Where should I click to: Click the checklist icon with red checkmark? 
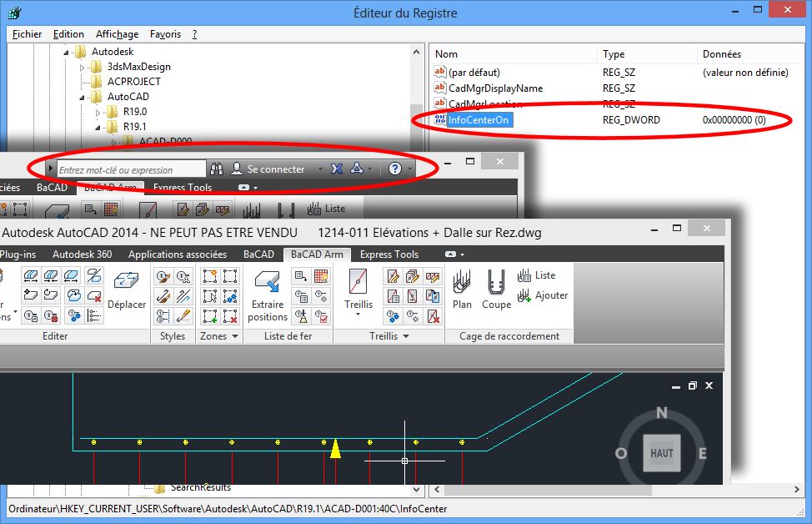[321, 315]
